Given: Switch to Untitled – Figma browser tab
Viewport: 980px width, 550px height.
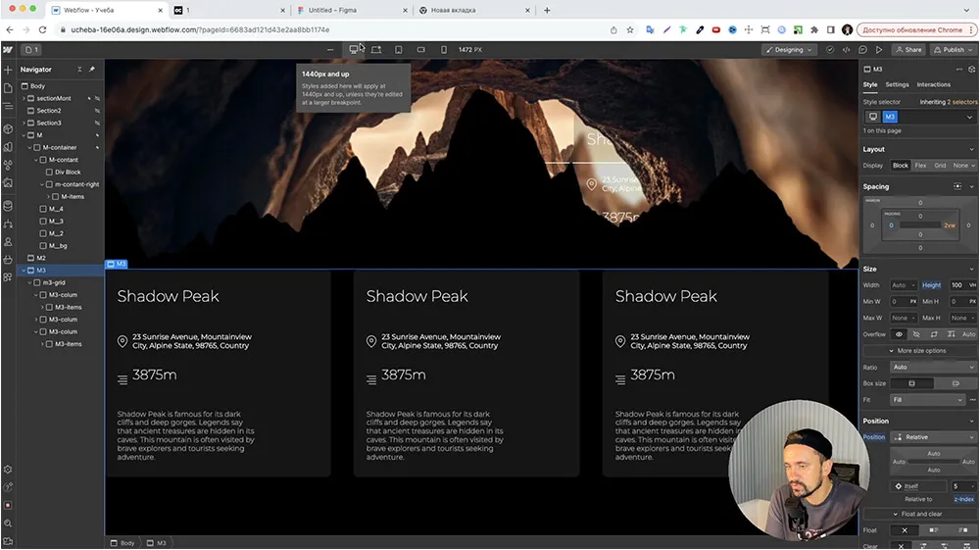Looking at the screenshot, I should pos(351,10).
